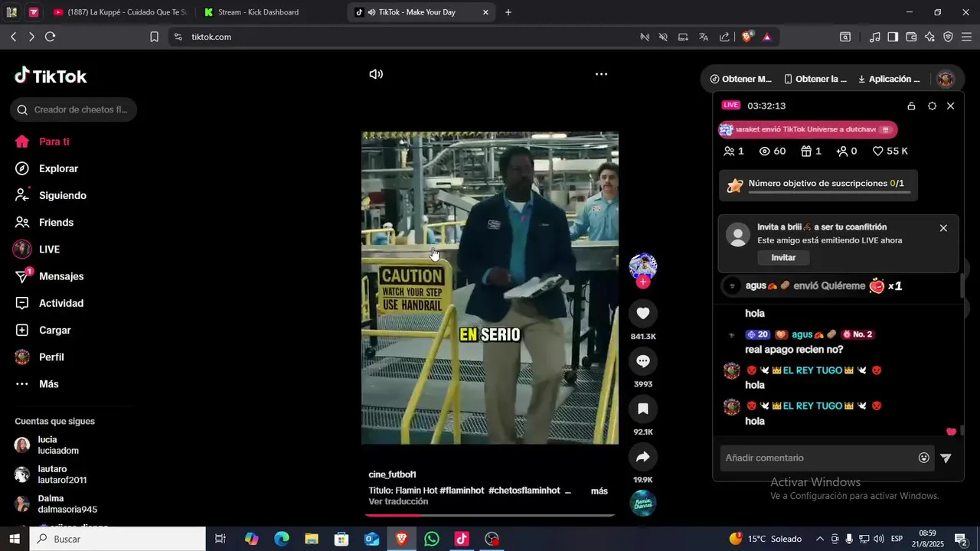The width and height of the screenshot is (980, 551).
Task: Open Brave hamburger main menu
Action: click(966, 37)
